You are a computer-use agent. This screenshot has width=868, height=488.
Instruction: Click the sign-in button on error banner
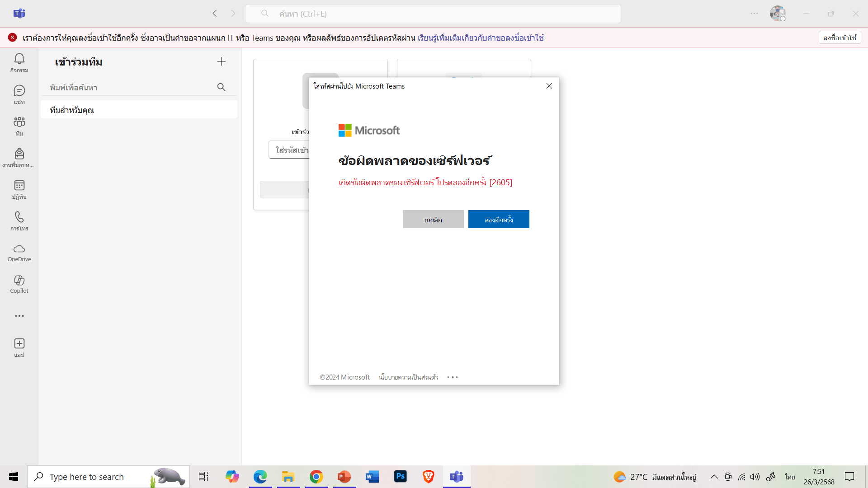pos(840,38)
